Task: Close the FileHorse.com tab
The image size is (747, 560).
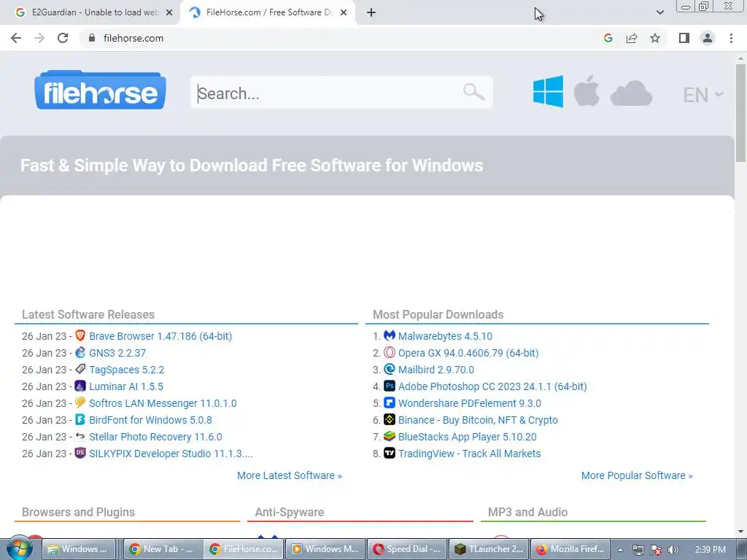Action: tap(344, 12)
